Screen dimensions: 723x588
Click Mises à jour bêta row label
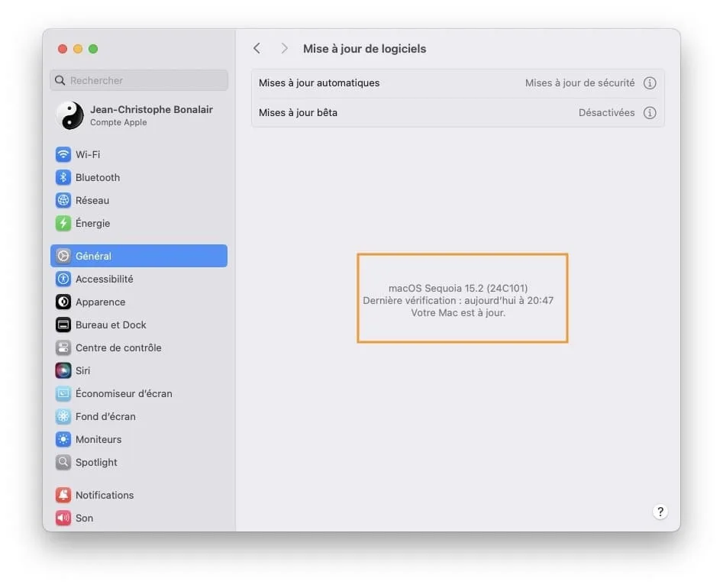(298, 112)
